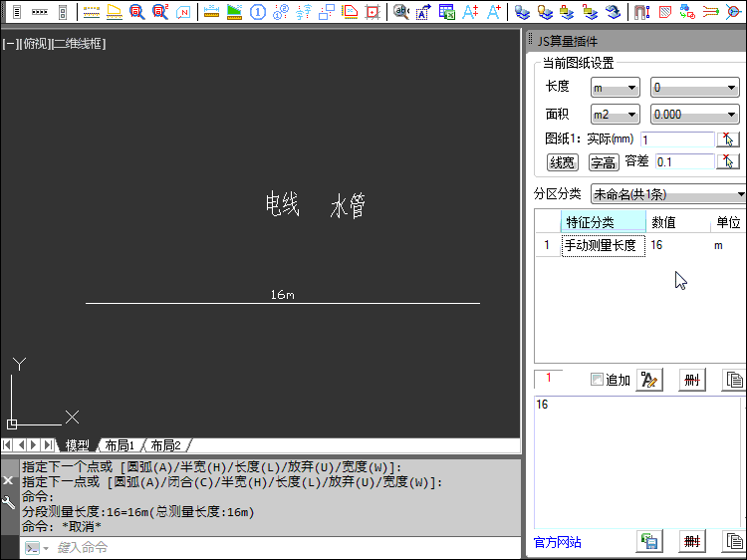Click the 线宽 button
This screenshot has height=560, width=747.
(x=563, y=162)
